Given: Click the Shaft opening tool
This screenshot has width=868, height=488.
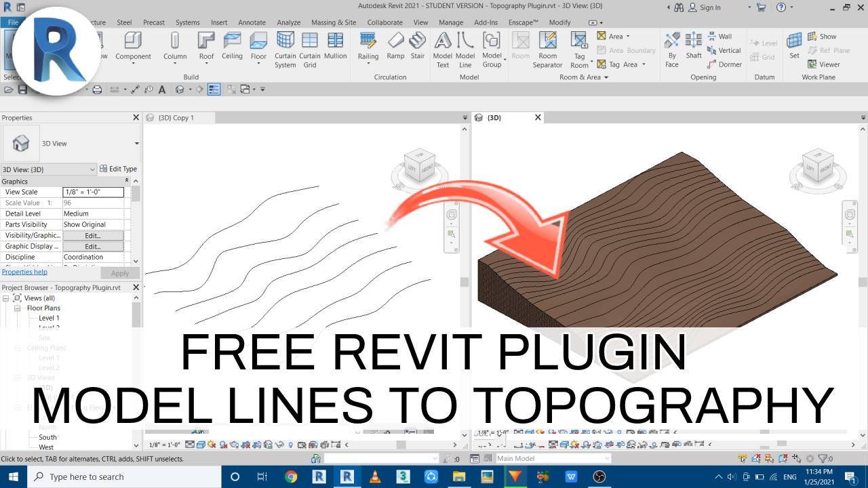Looking at the screenshot, I should (x=693, y=47).
